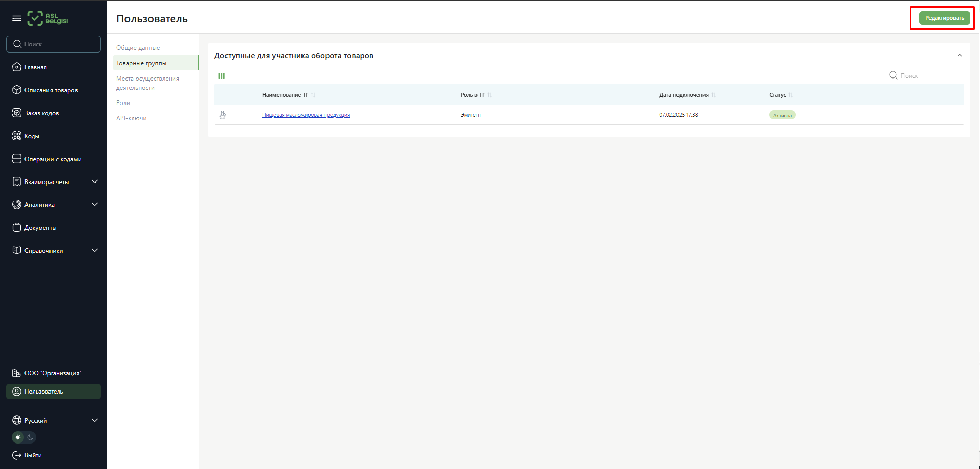Image resolution: width=980 pixels, height=469 pixels.
Task: Click the Аналитика chart icon
Action: [17, 204]
